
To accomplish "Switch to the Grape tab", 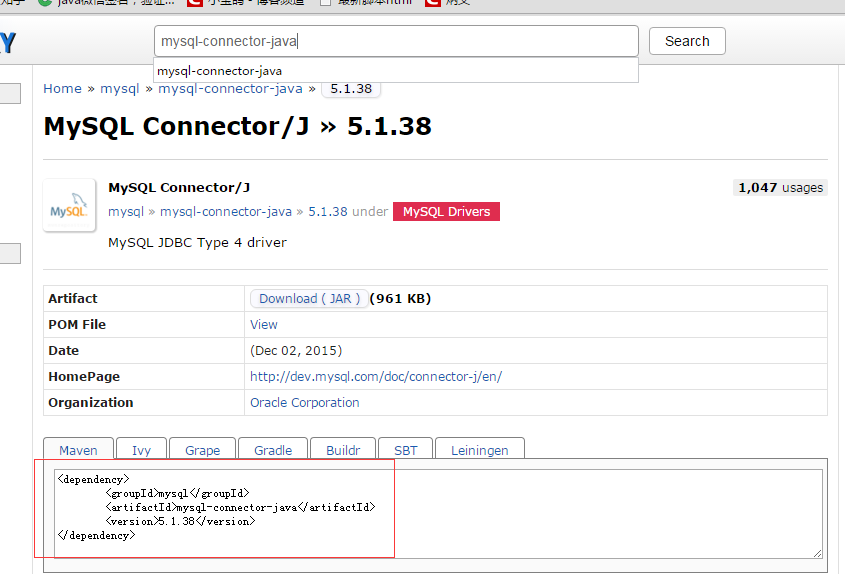I will coord(203,450).
